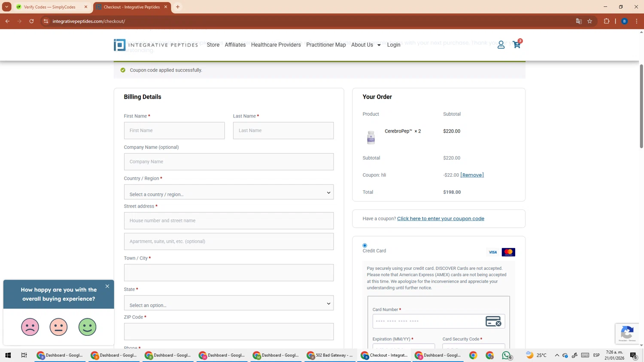Click here to enter your coupon code

pyautogui.click(x=440, y=219)
